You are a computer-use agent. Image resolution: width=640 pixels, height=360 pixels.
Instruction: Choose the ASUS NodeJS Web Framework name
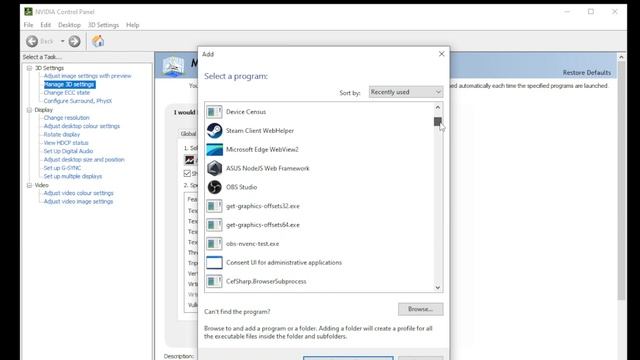click(267, 168)
